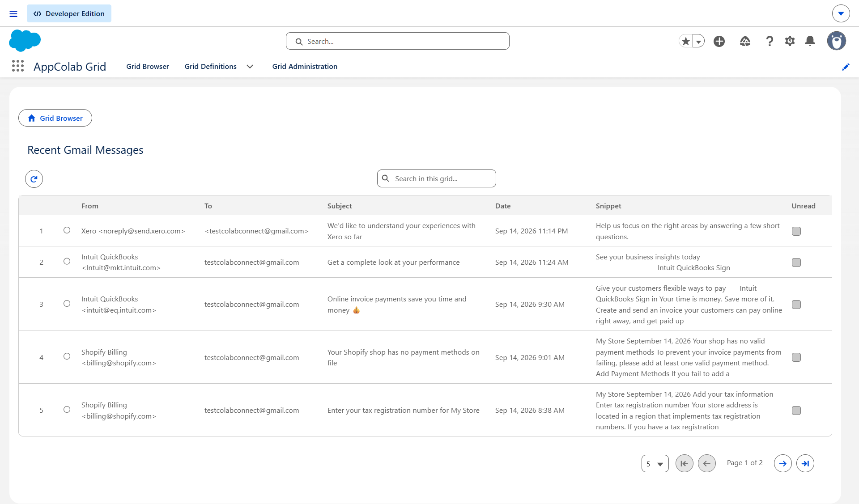Open the Grid Administration nav tab

[x=305, y=66]
